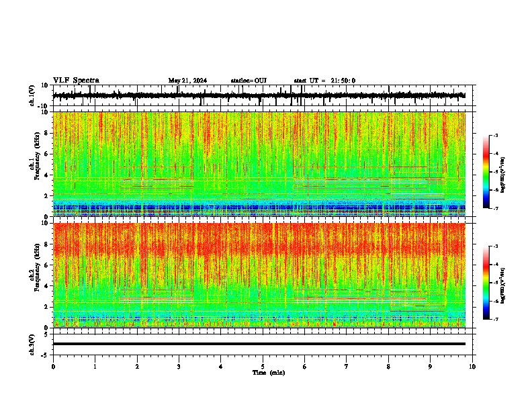The image size is (532, 411).
Task: Click the "8" kHz tick on ch.1 spectrogram
Action: (x=47, y=133)
